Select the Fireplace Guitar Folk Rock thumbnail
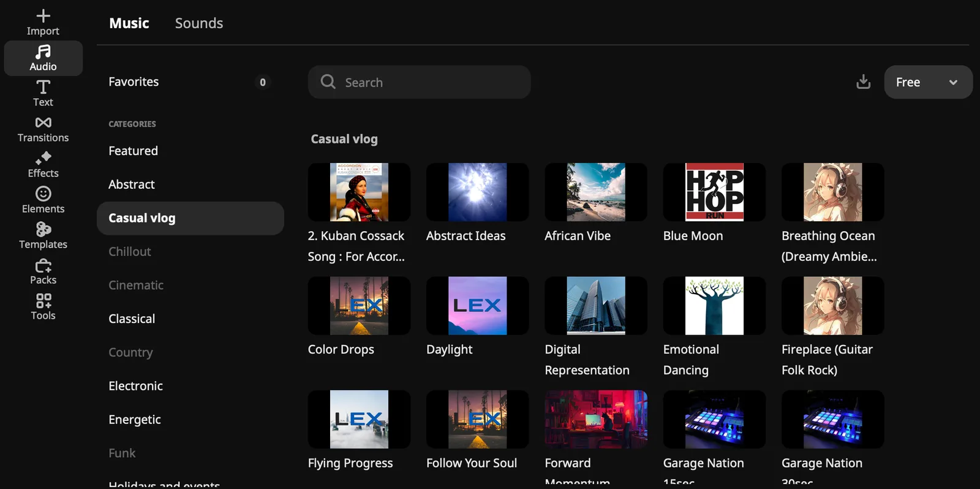980x489 pixels. 833,306
